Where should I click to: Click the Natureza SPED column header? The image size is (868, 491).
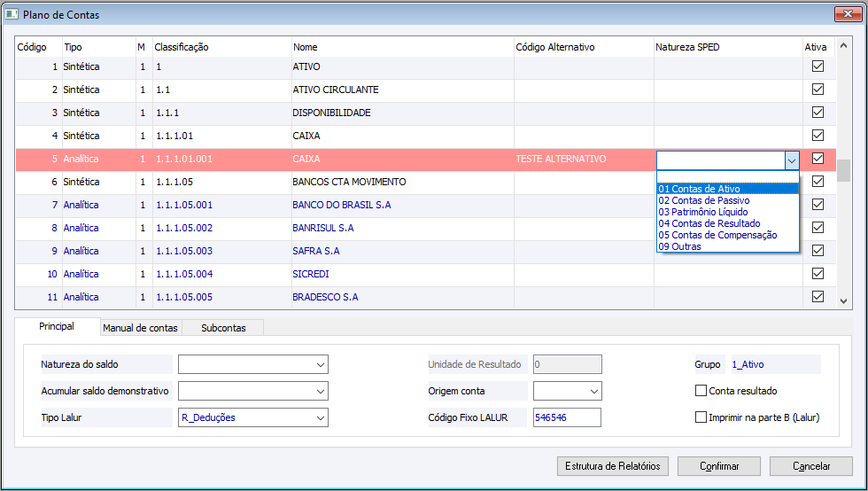click(x=728, y=47)
